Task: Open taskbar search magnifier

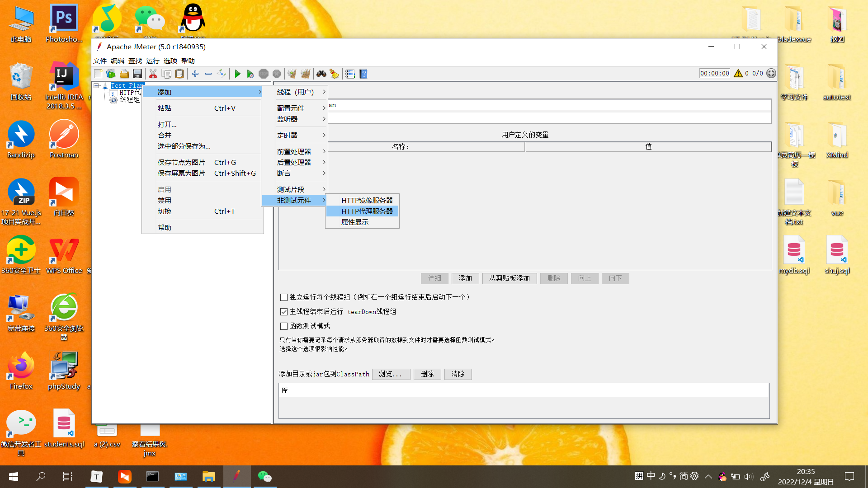Action: (41, 477)
